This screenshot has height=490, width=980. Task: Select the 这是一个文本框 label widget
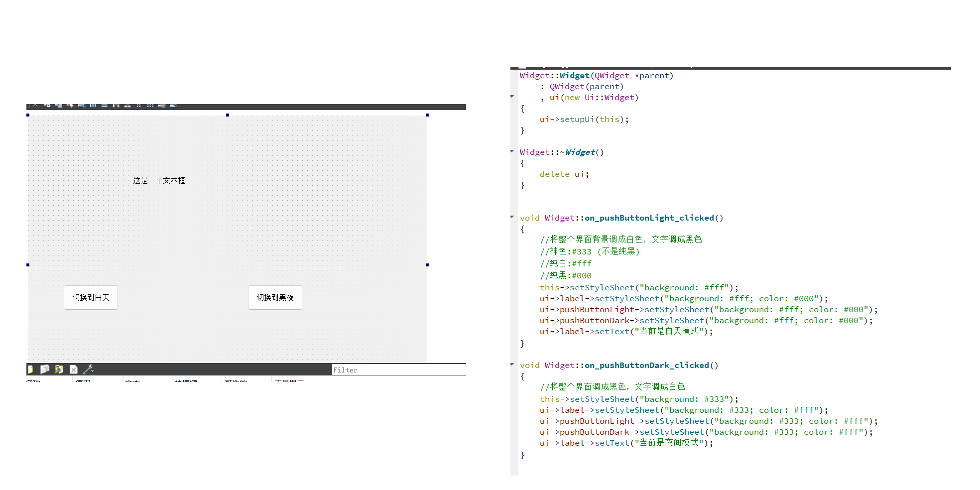click(x=159, y=180)
